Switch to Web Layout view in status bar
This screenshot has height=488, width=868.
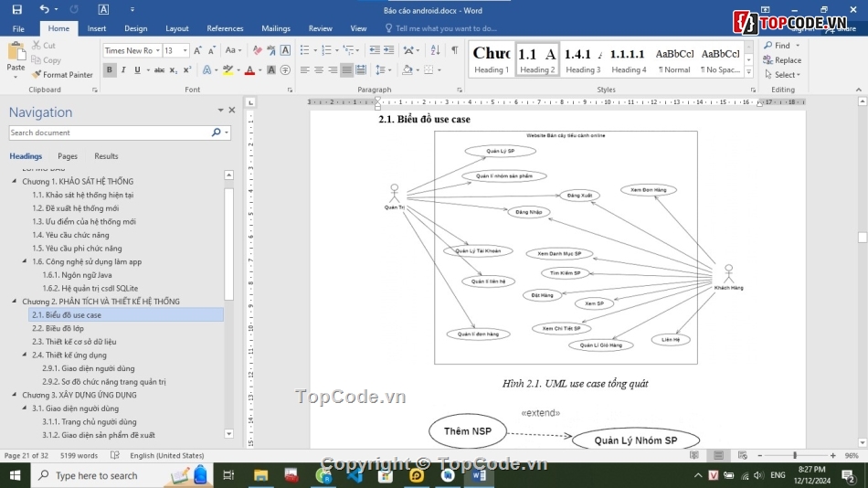743,455
